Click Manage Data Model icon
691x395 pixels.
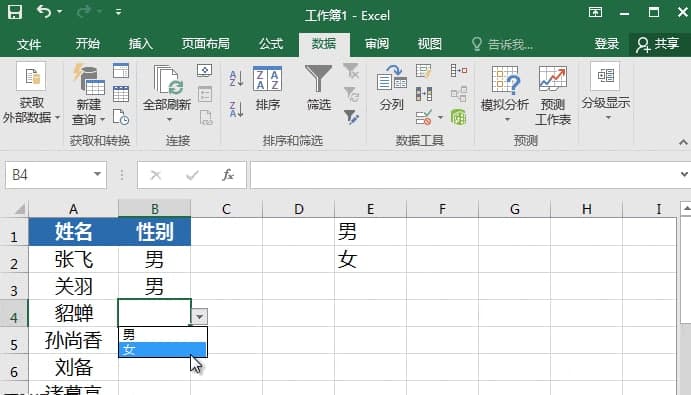pyautogui.click(x=459, y=117)
